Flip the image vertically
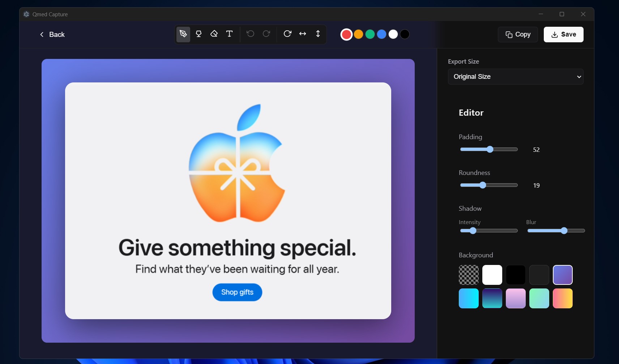Viewport: 619px width, 364px height. pyautogui.click(x=318, y=34)
